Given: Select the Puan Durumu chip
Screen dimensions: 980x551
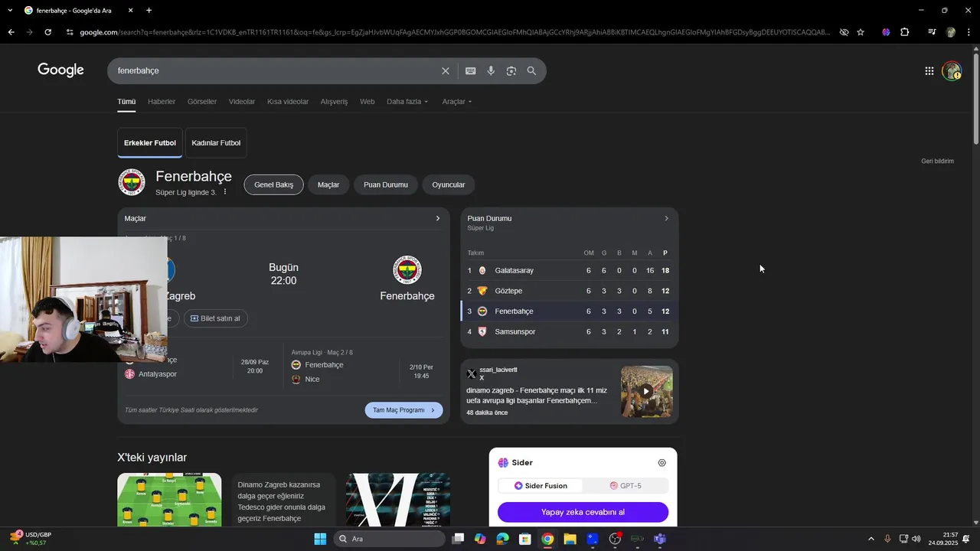Looking at the screenshot, I should pos(386,184).
